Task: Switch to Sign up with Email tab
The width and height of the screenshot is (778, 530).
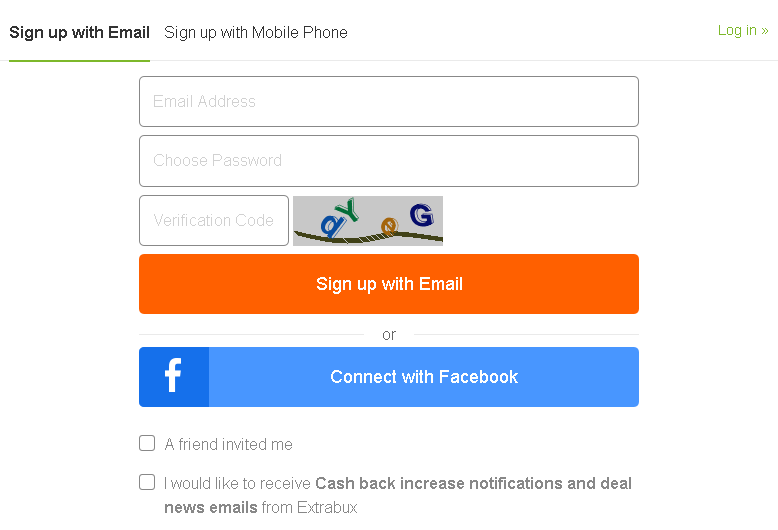Action: pos(79,32)
